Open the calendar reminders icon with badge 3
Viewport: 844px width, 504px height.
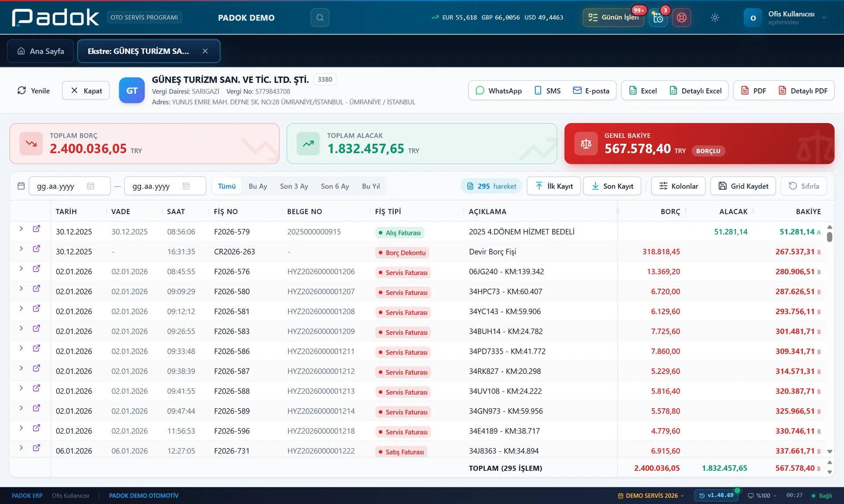tap(658, 18)
